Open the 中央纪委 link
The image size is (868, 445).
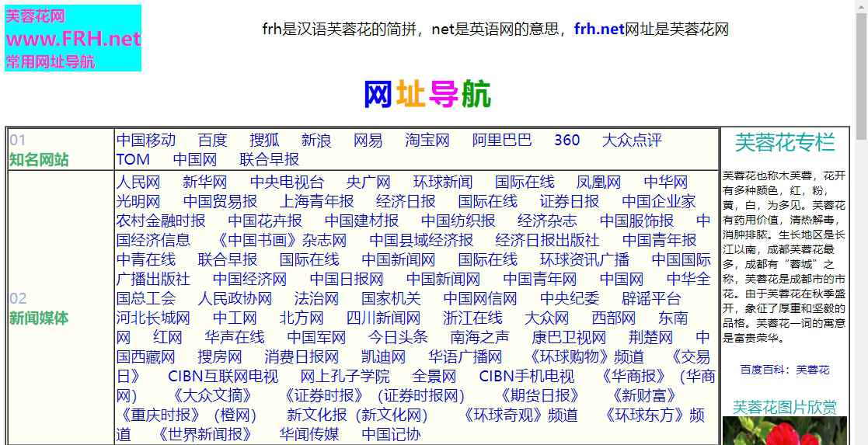[570, 299]
